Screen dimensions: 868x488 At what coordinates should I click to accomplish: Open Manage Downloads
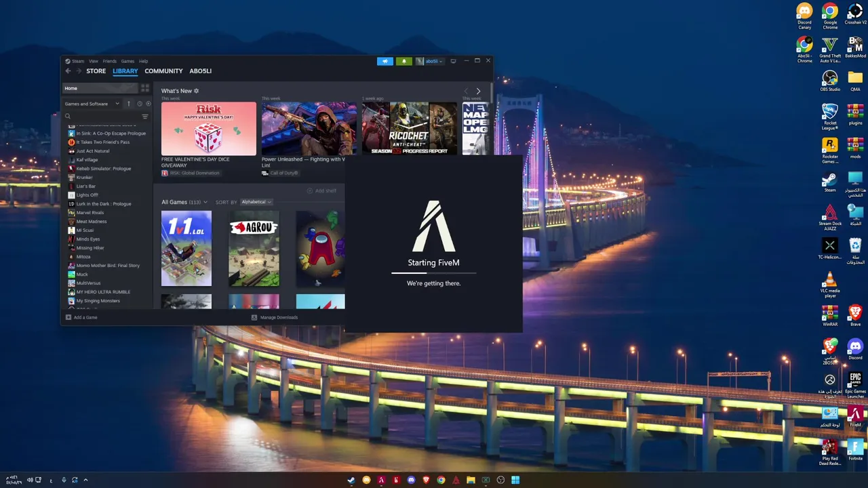[275, 317]
